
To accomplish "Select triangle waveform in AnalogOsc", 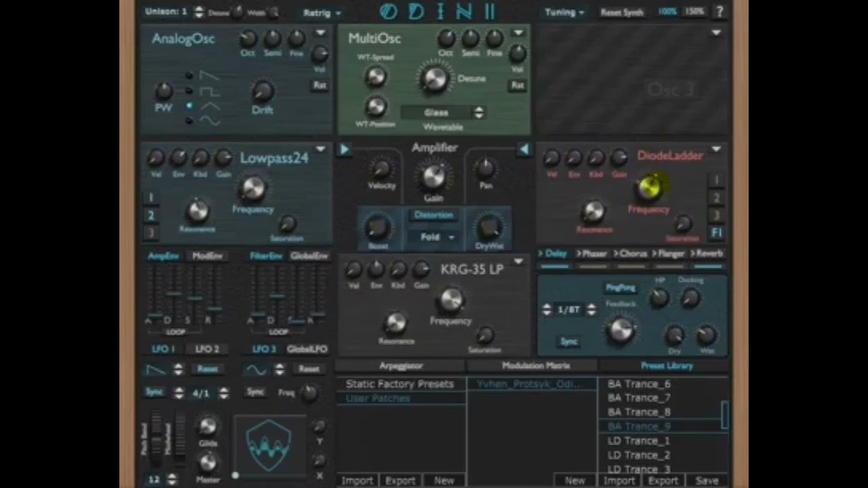I will pos(209,106).
